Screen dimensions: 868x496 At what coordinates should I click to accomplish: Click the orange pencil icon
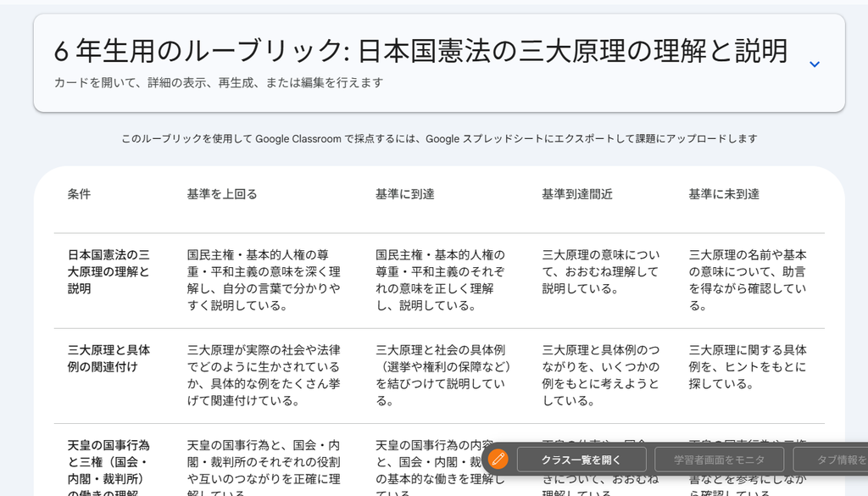pos(498,459)
